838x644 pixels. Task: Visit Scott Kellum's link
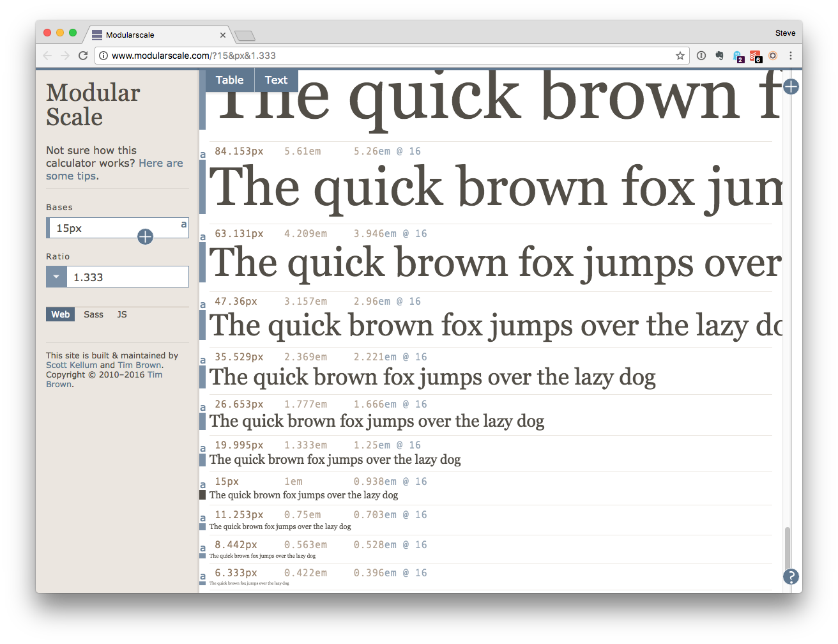pos(72,365)
